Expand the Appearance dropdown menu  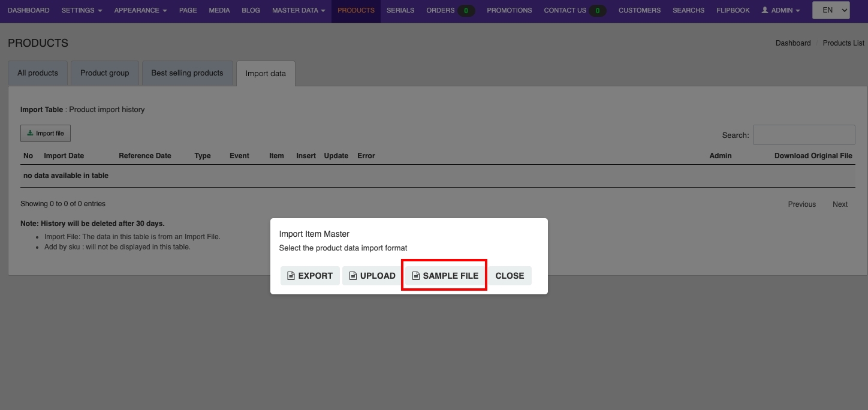point(140,10)
